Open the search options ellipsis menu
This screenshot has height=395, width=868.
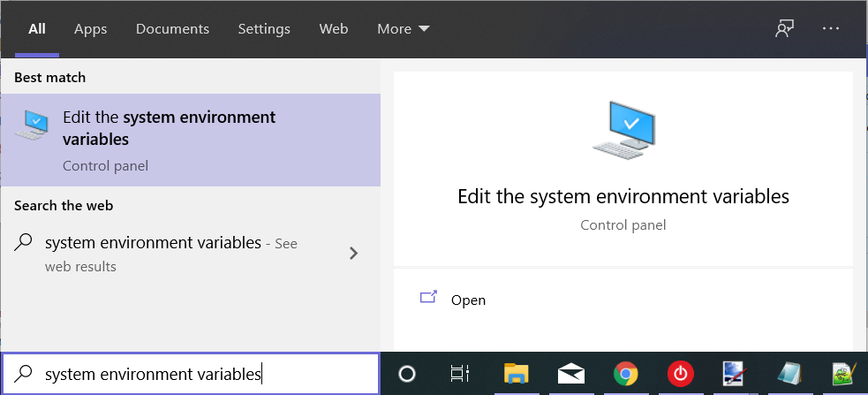831,29
